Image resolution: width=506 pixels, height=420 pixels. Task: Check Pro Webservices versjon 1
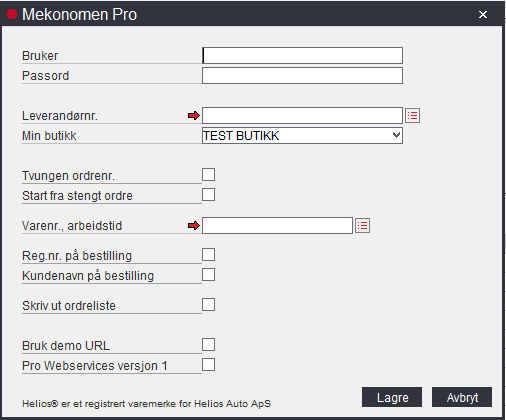coord(208,364)
